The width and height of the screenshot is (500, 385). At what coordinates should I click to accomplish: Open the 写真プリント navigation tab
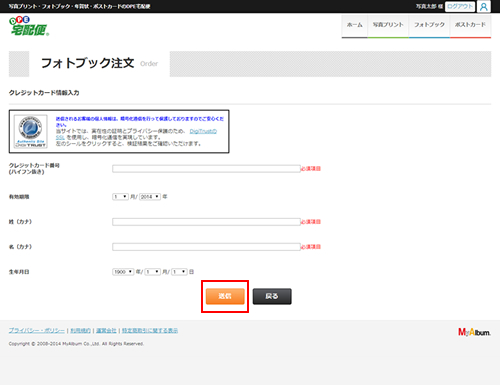point(388,26)
